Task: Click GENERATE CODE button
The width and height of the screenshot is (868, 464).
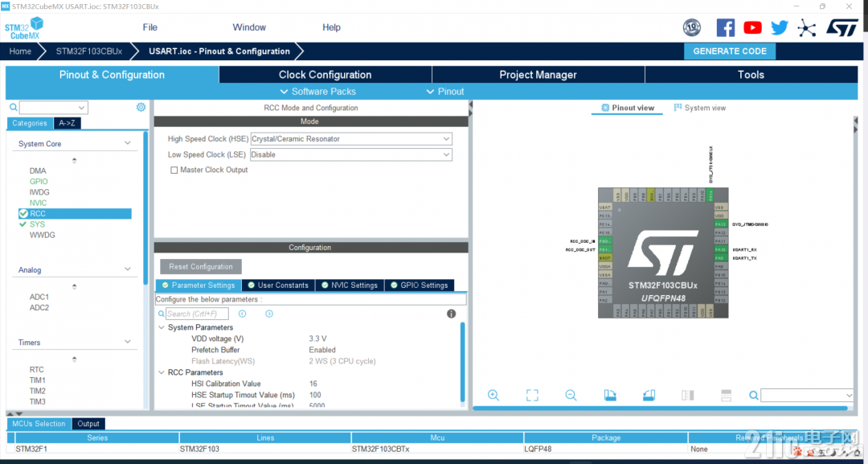Action: [730, 51]
